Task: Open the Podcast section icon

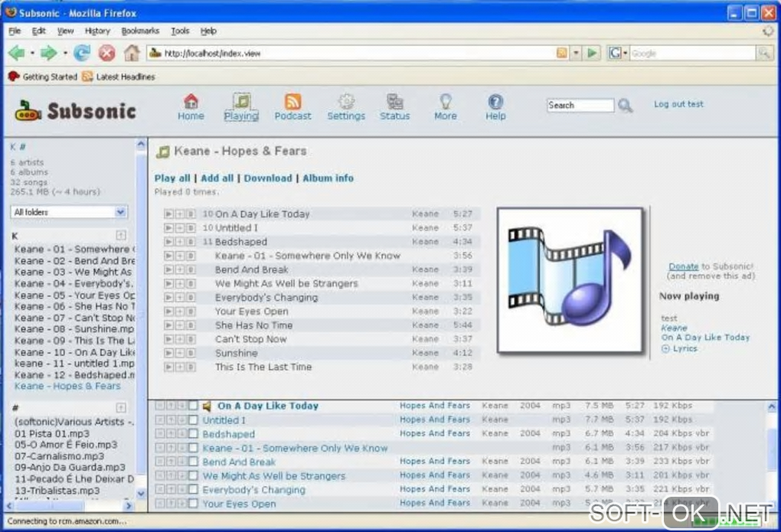Action: 292,101
